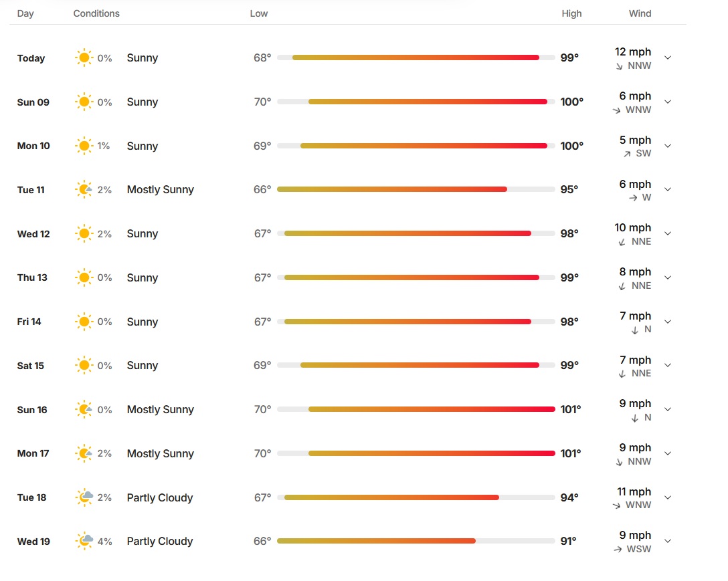Select the Thu 13 day label
The width and height of the screenshot is (728, 581).
(32, 277)
